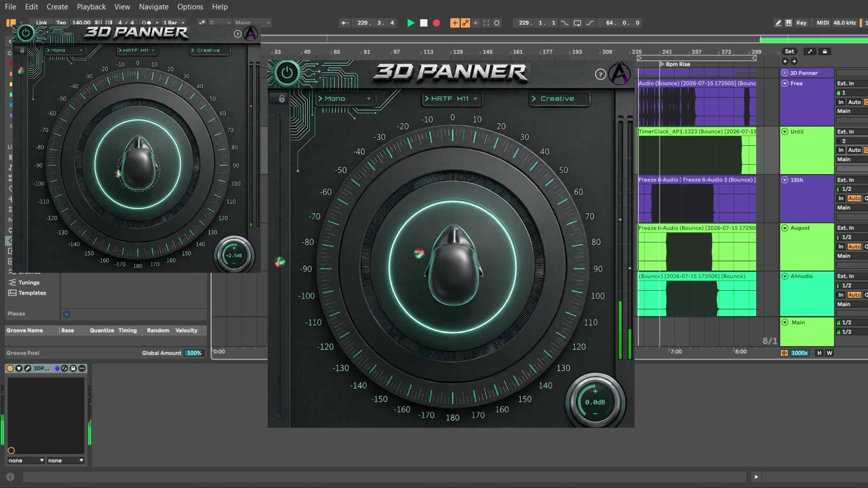
Task: Click Capture MIDI bracket icon
Action: click(x=486, y=23)
